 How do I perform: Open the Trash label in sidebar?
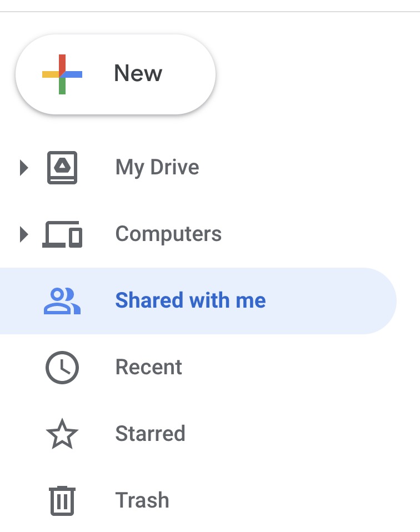(x=142, y=500)
